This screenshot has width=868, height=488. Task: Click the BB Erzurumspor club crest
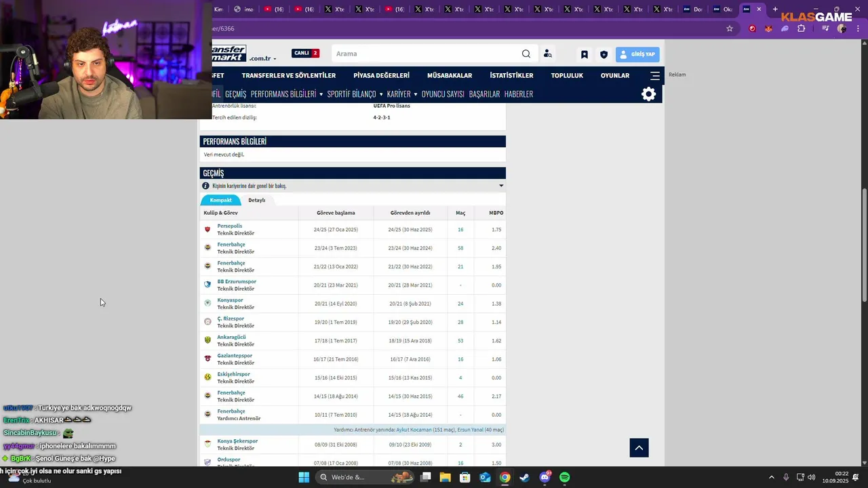pos(208,285)
